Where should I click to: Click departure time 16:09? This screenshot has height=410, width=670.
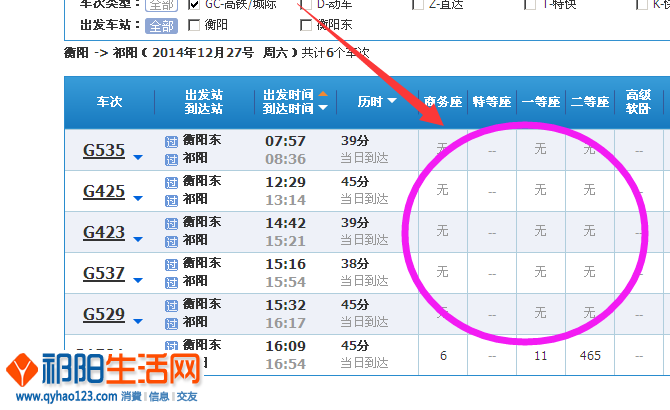(x=285, y=346)
